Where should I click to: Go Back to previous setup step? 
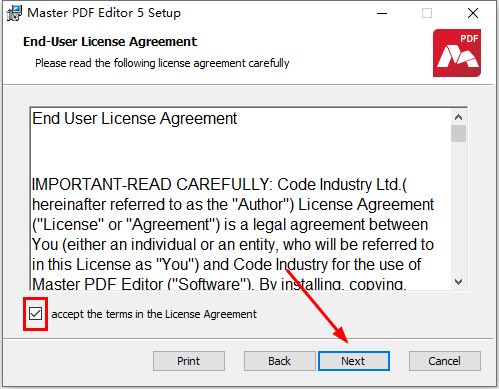coord(279,361)
